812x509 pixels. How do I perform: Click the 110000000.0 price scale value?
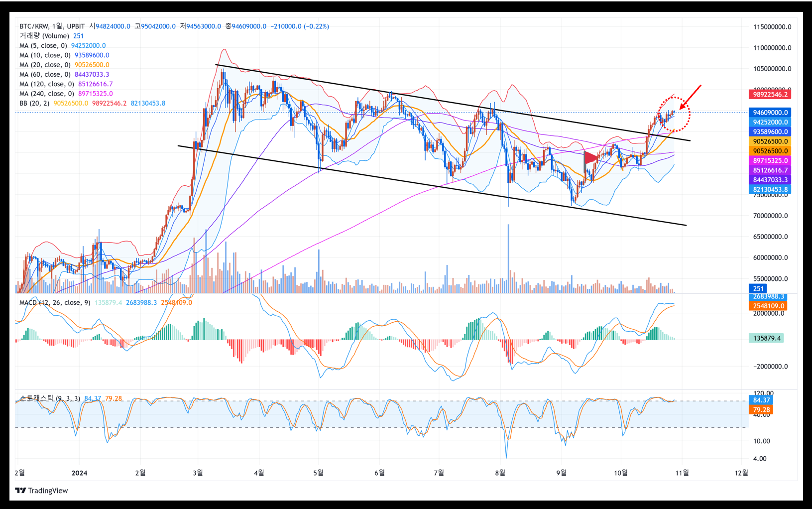coord(772,48)
